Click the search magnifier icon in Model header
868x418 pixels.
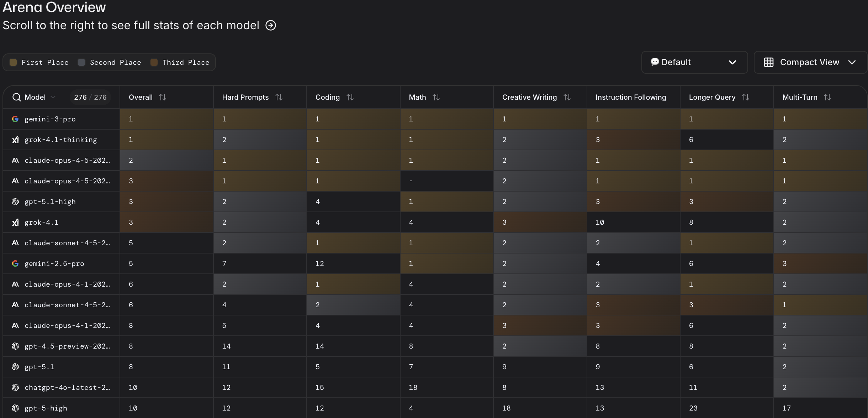[x=16, y=97]
